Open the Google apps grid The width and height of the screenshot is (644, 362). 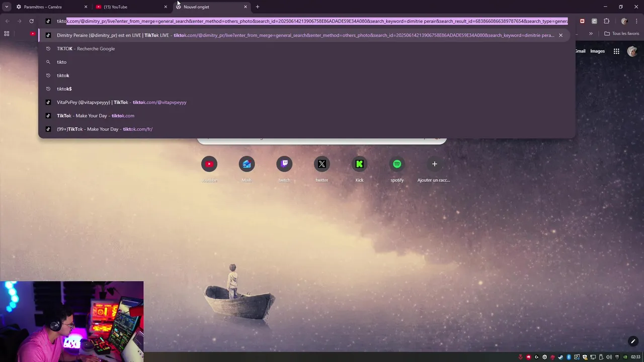(616, 51)
